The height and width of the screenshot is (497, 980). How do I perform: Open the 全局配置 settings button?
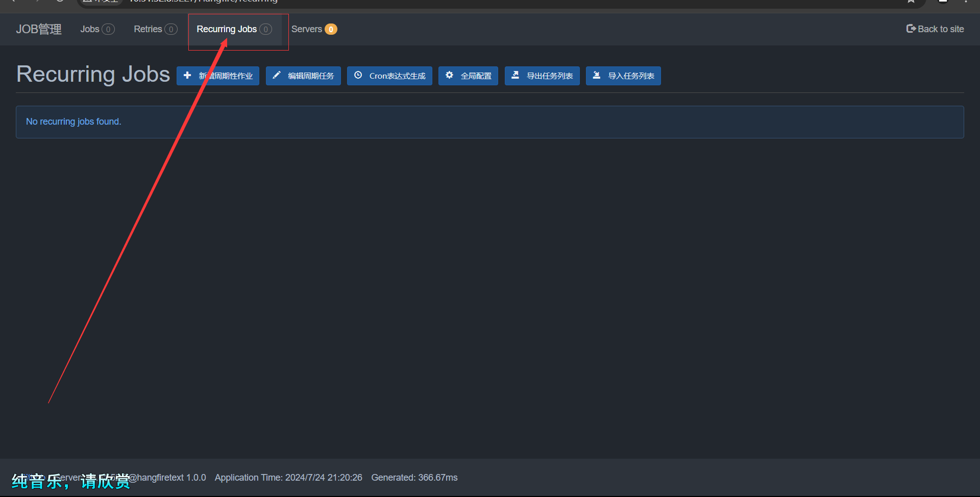(x=468, y=76)
